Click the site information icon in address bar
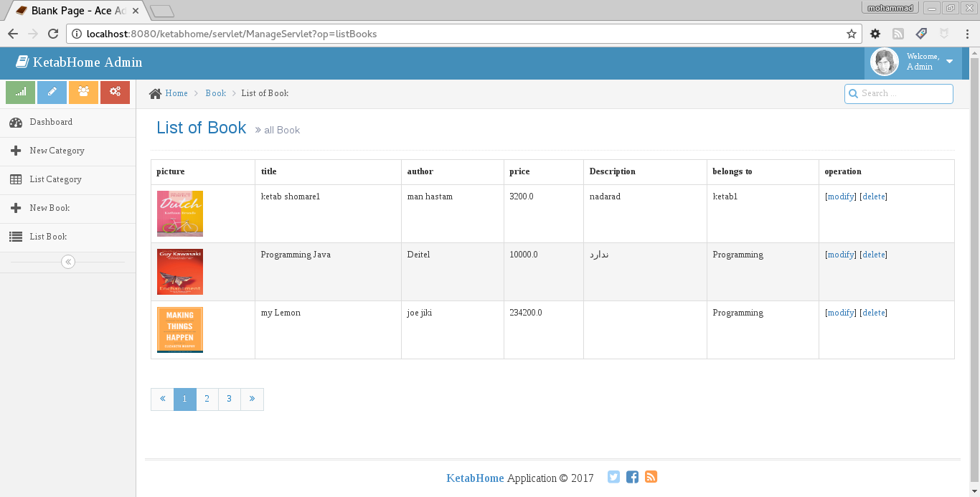 tap(76, 34)
